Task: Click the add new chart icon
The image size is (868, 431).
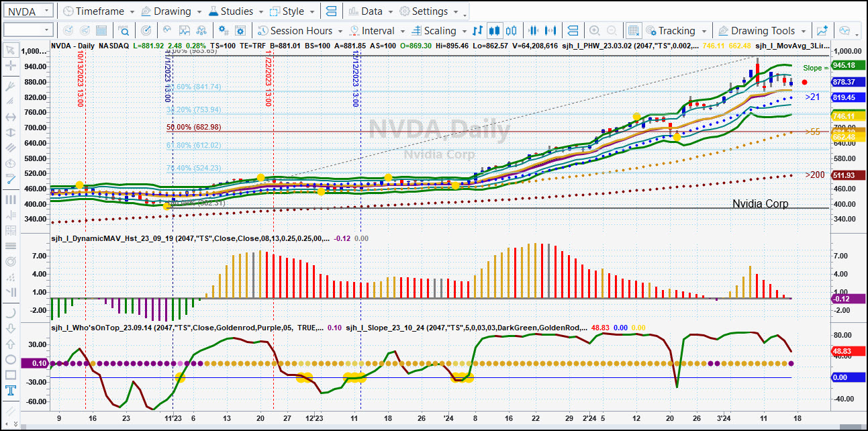Action: (x=822, y=30)
